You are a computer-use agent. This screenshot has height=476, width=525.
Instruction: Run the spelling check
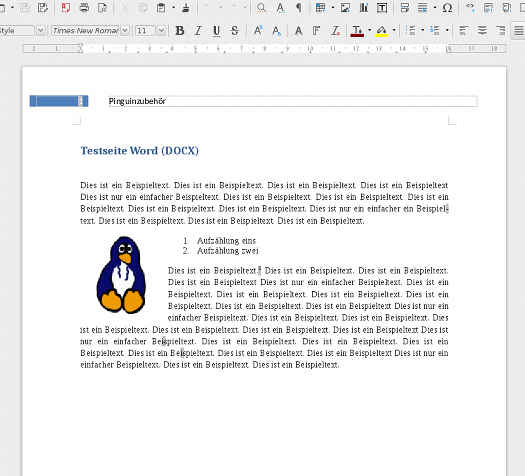pos(280,7)
